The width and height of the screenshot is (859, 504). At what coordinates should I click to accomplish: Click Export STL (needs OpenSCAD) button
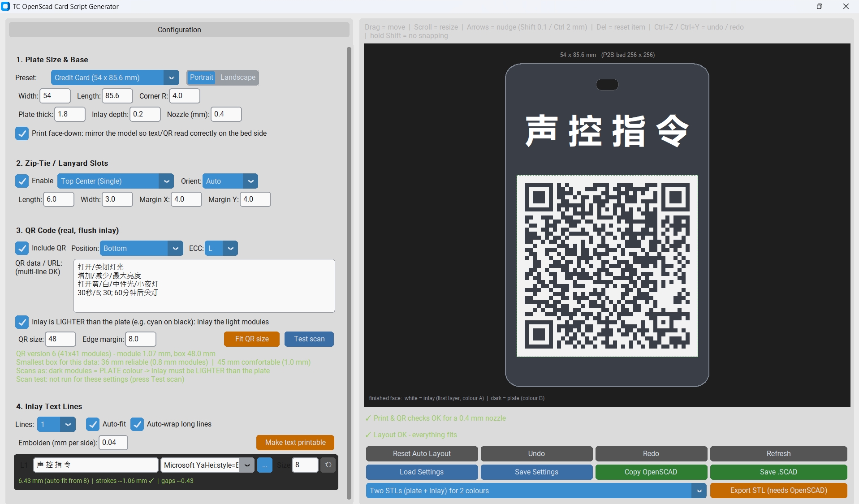pyautogui.click(x=779, y=491)
